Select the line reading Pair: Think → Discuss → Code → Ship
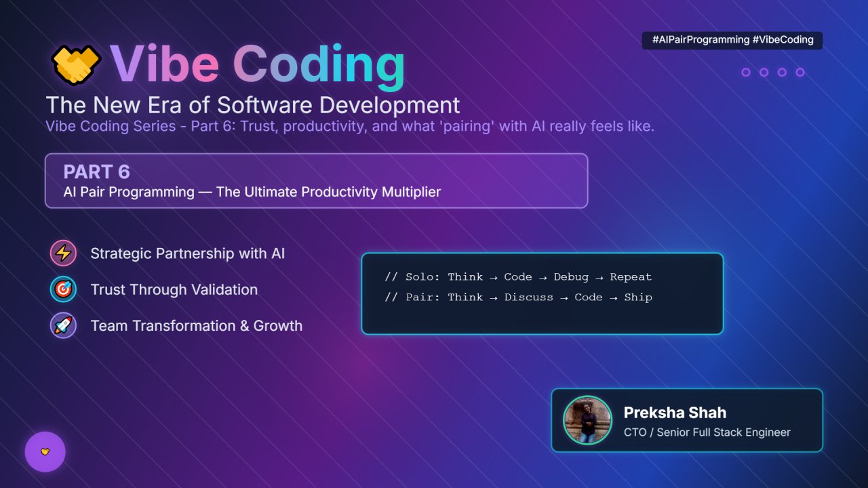This screenshot has height=488, width=868. 519,297
